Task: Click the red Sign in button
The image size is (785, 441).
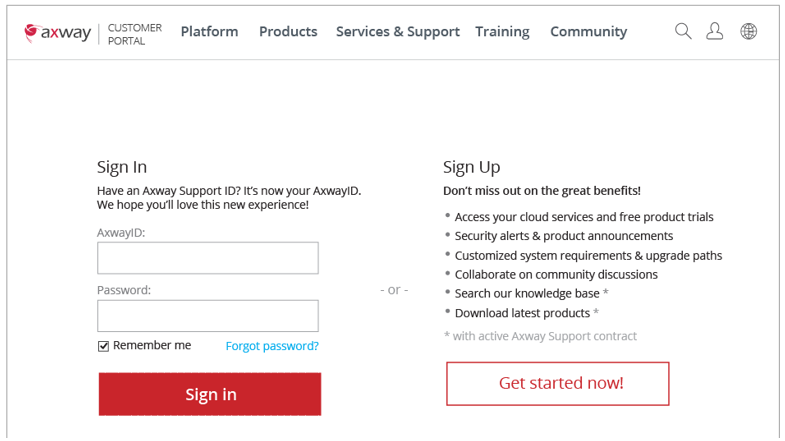Action: click(210, 394)
